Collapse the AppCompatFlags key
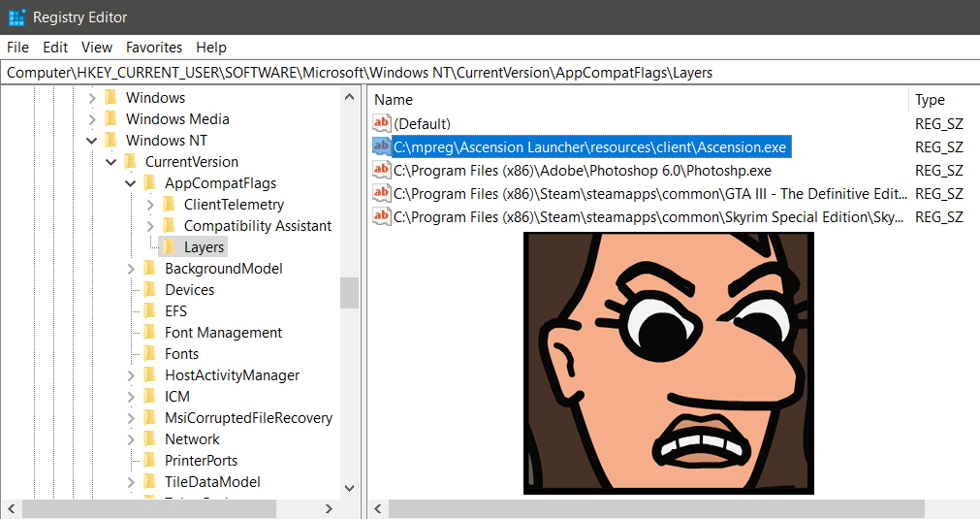 point(131,183)
